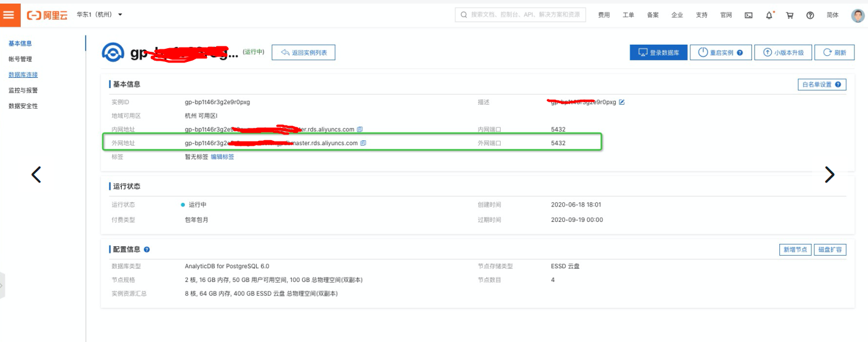
Task: Click 返回实例列表 button
Action: coord(303,52)
